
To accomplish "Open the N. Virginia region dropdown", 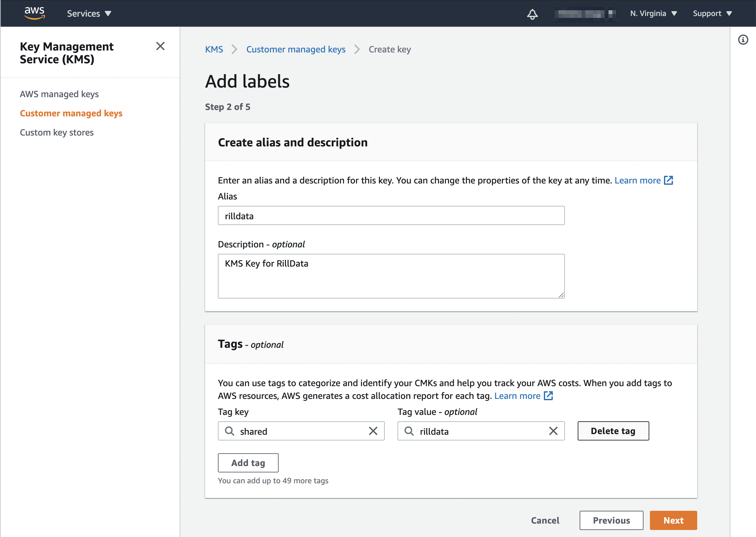I will pyautogui.click(x=653, y=13).
